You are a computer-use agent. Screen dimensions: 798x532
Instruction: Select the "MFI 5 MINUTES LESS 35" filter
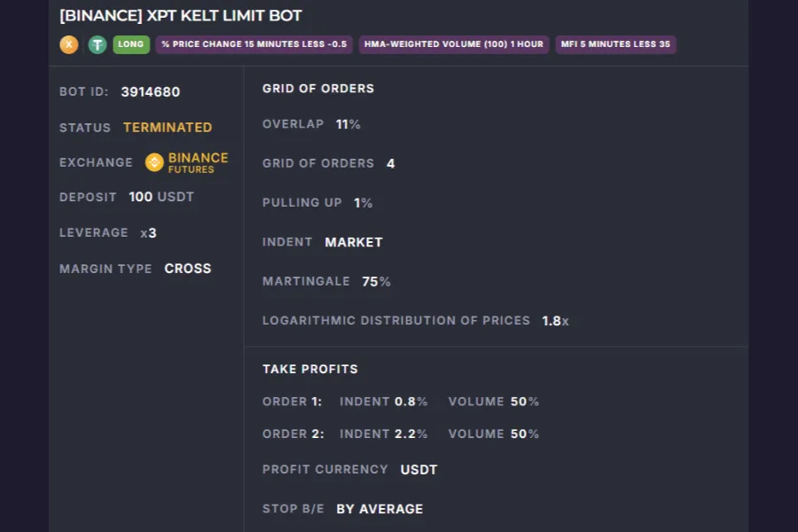click(x=614, y=43)
